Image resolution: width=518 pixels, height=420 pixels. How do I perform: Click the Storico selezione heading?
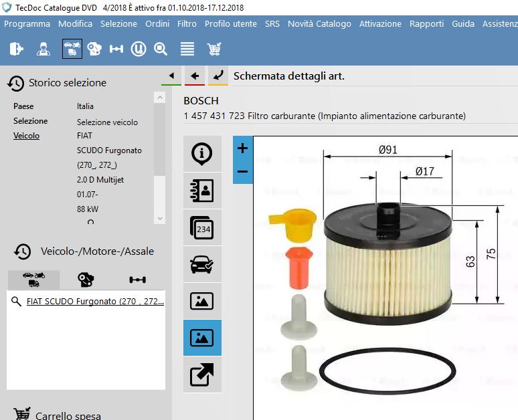coord(68,82)
